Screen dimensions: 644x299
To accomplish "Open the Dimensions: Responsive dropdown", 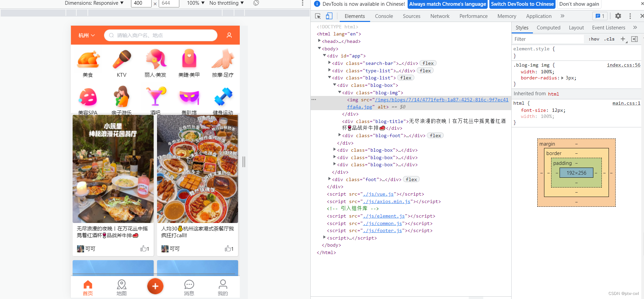I will (x=94, y=3).
